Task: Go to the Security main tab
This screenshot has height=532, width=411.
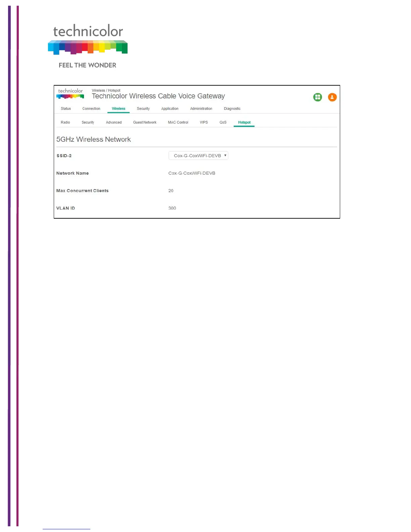Action: point(143,108)
